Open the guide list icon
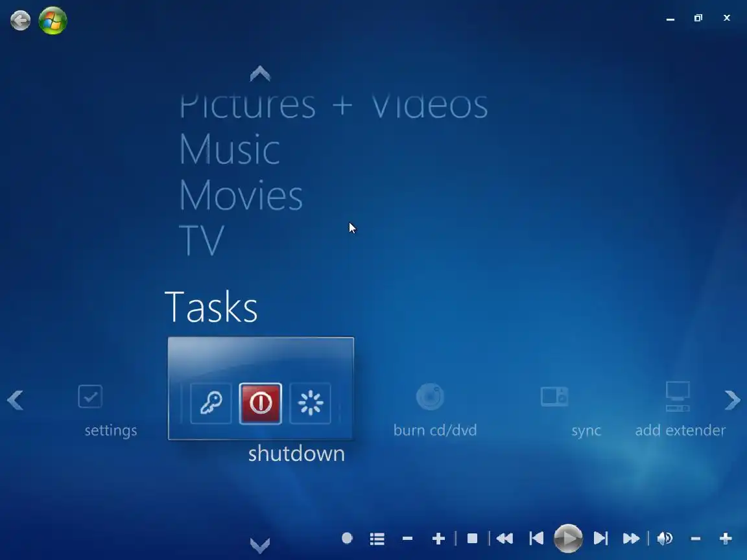This screenshot has height=560, width=747. (x=377, y=539)
